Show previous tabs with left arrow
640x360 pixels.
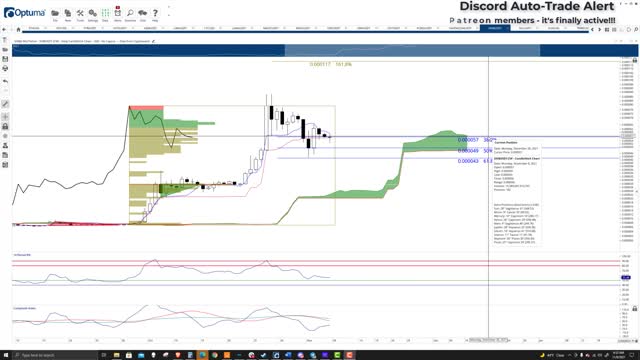coord(593,29)
